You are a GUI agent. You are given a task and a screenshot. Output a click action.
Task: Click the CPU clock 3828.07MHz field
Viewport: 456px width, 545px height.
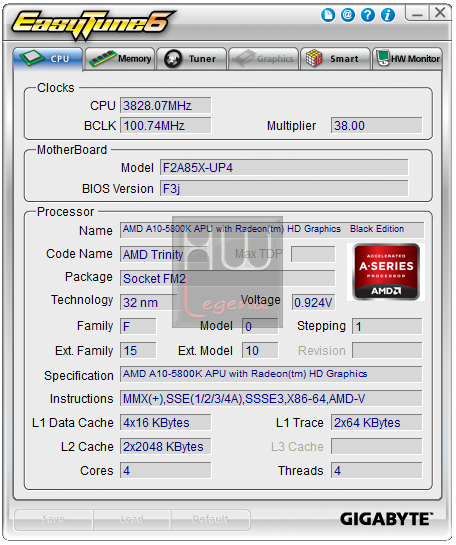[x=165, y=105]
